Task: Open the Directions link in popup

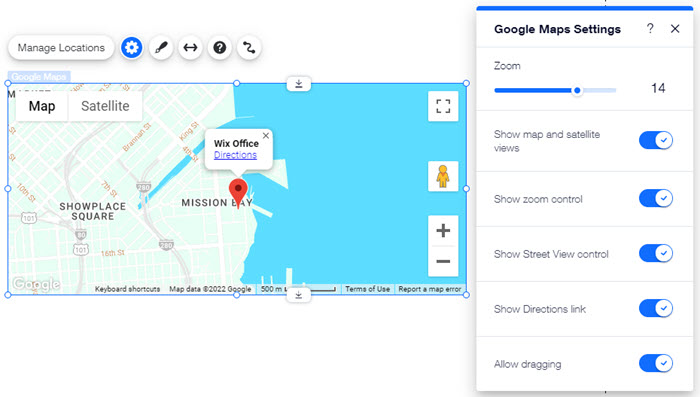Action: point(235,155)
